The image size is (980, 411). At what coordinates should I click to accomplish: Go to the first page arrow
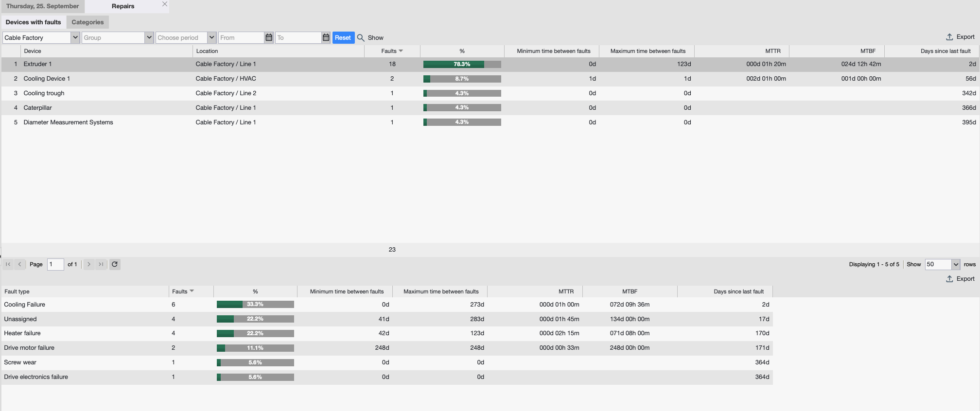coord(8,264)
